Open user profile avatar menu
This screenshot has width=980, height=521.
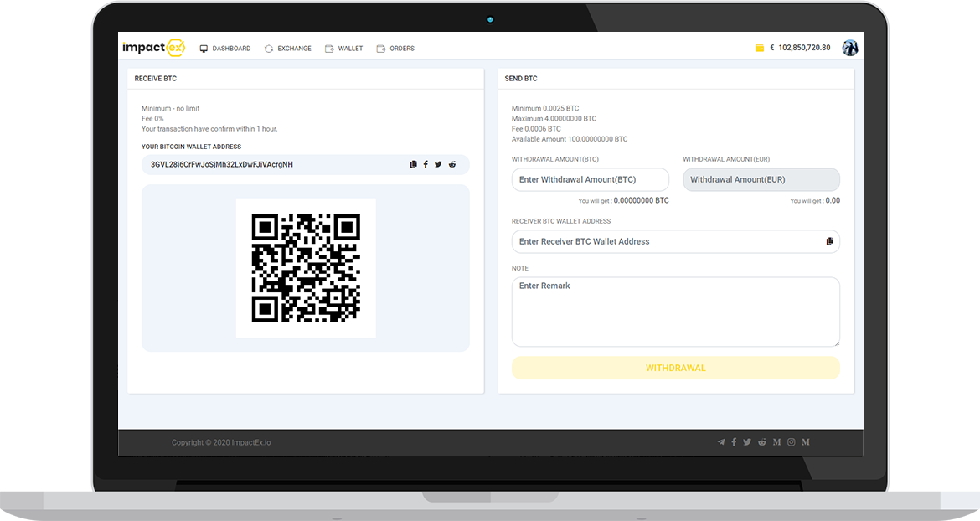point(850,48)
